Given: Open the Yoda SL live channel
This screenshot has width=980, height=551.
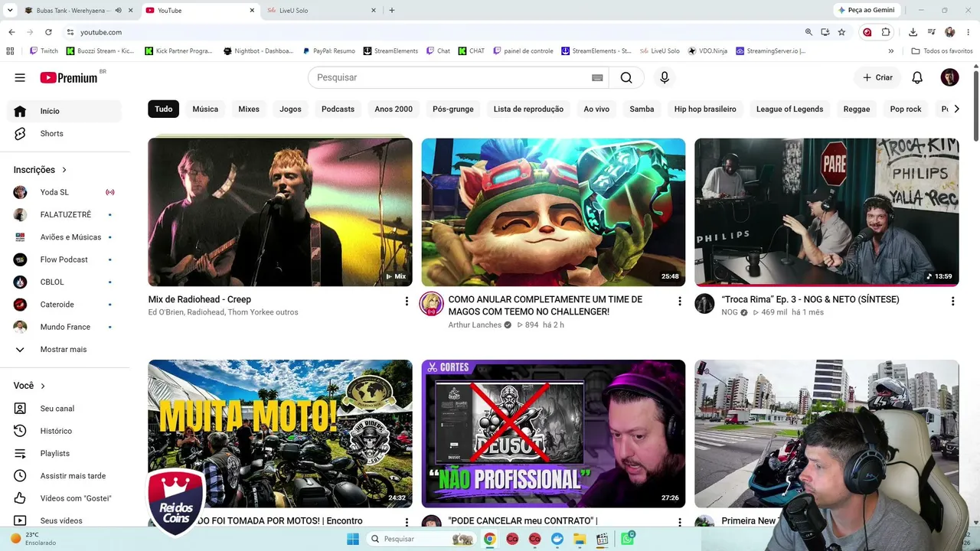Looking at the screenshot, I should (64, 192).
